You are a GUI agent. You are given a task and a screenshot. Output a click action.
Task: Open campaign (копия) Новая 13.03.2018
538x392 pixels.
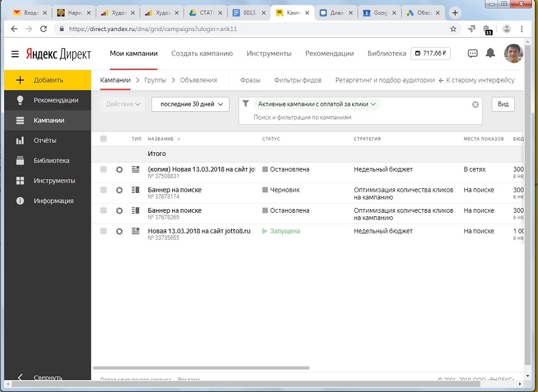tap(202, 169)
